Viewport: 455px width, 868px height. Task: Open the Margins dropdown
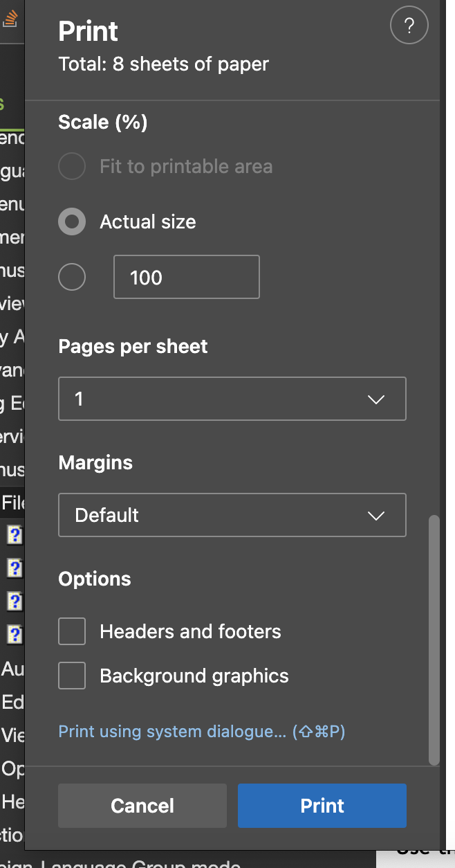(232, 515)
